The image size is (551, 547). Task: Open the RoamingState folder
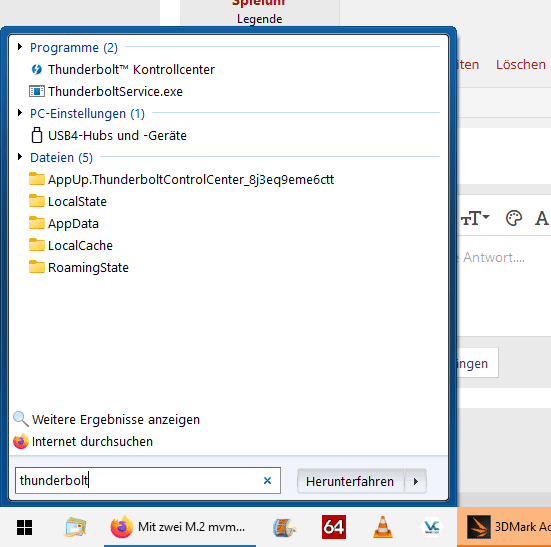pyautogui.click(x=79, y=267)
